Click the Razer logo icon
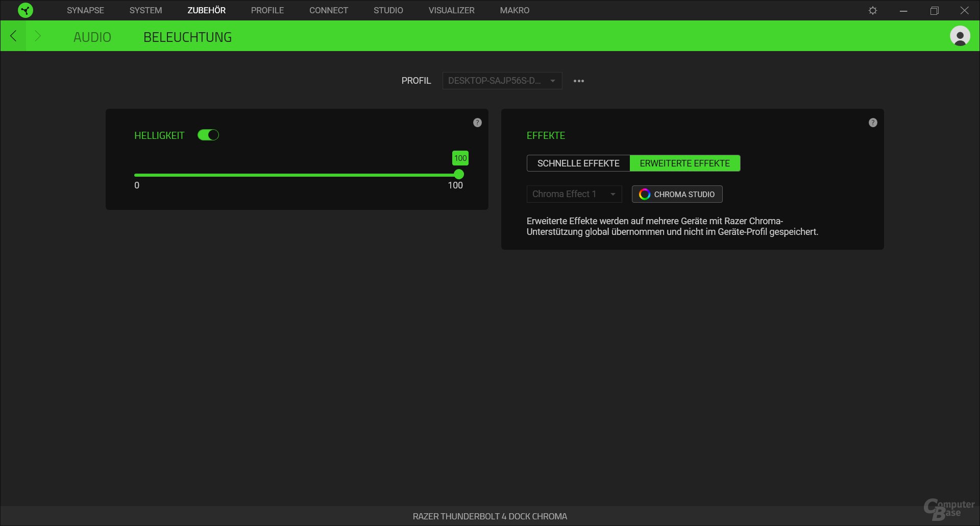This screenshot has width=980, height=526. [25, 10]
